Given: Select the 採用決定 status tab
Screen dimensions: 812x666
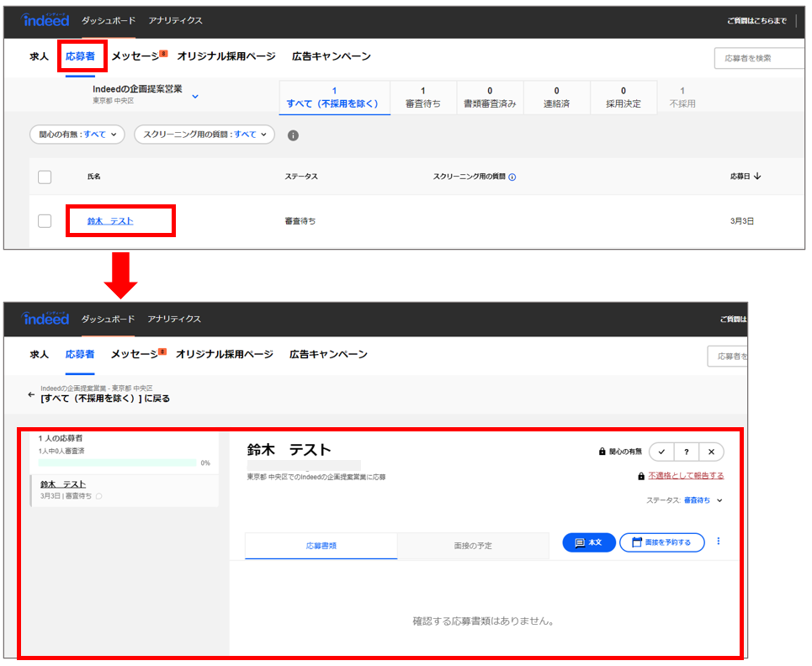Looking at the screenshot, I should [624, 98].
